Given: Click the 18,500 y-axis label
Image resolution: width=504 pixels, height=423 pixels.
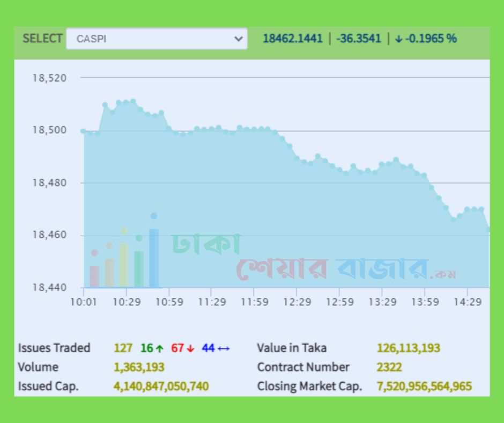Looking at the screenshot, I should click(50, 130).
